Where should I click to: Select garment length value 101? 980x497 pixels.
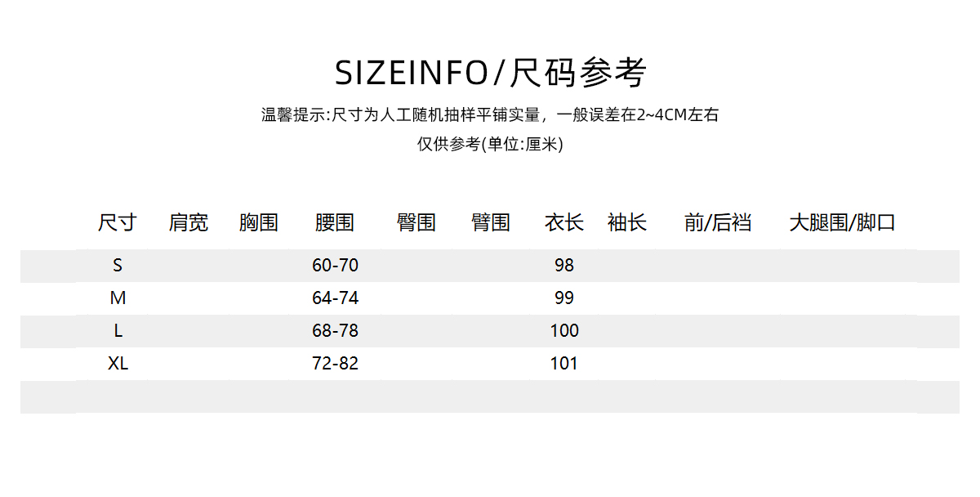click(x=564, y=364)
